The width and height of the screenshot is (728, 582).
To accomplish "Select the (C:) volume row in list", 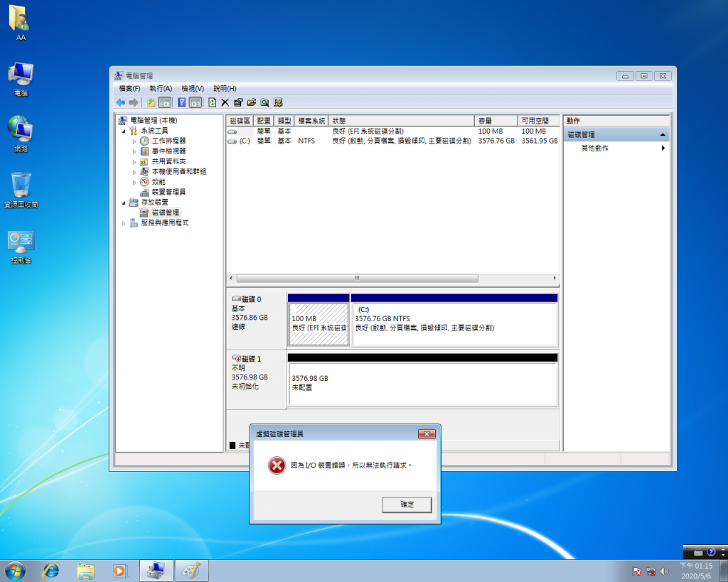I will point(392,141).
